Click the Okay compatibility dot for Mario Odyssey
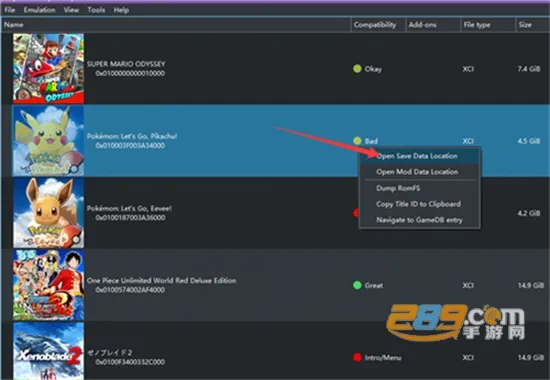550x380 pixels. point(357,69)
